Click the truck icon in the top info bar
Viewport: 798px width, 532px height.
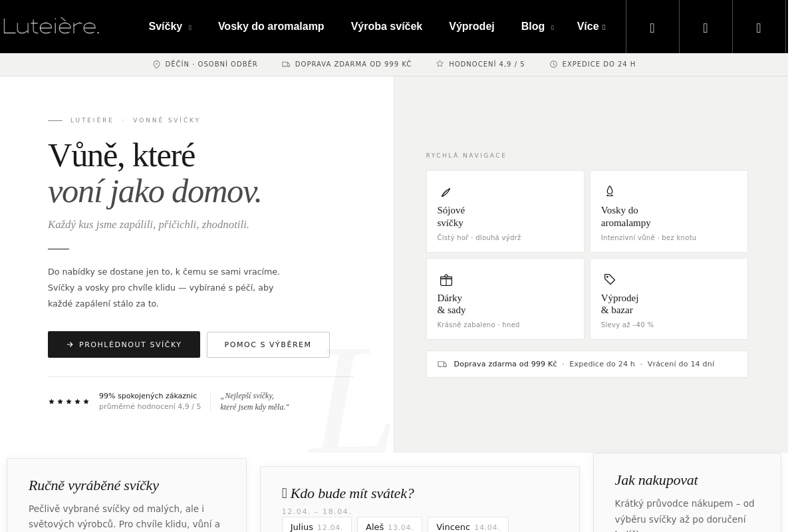coord(286,65)
